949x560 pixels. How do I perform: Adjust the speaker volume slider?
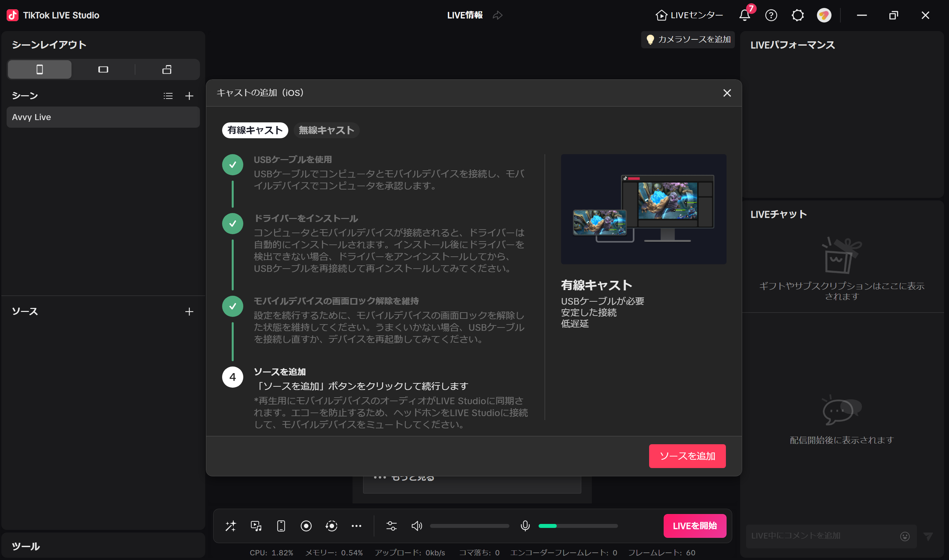click(x=469, y=526)
